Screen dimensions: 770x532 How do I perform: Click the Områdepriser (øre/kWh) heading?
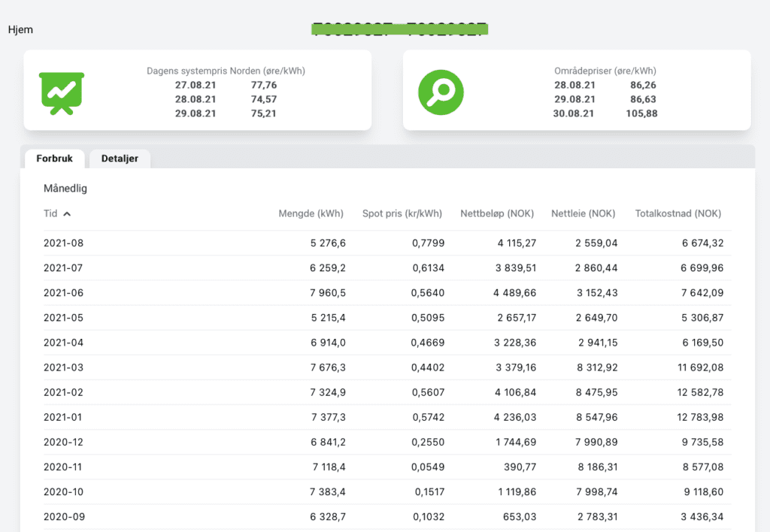[605, 71]
